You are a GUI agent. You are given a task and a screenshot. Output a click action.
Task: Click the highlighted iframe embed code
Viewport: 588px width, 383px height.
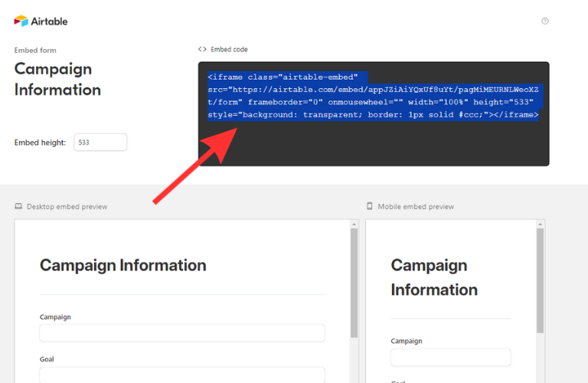373,96
